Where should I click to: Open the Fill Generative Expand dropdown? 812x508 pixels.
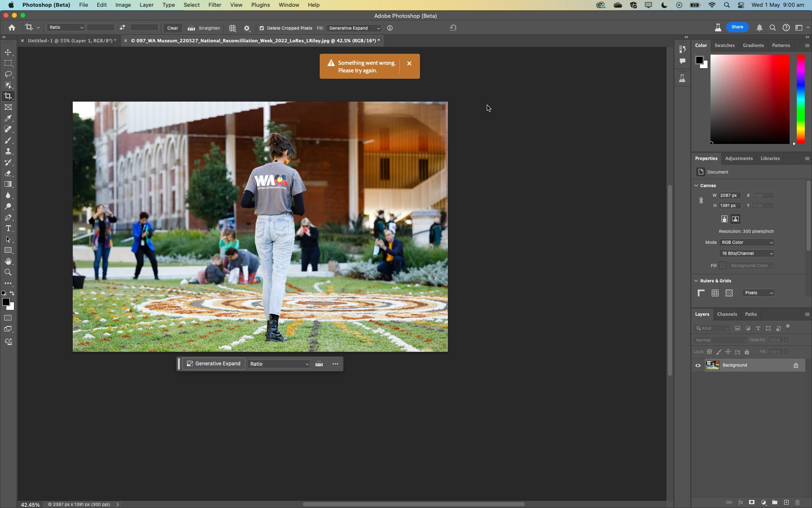[354, 28]
